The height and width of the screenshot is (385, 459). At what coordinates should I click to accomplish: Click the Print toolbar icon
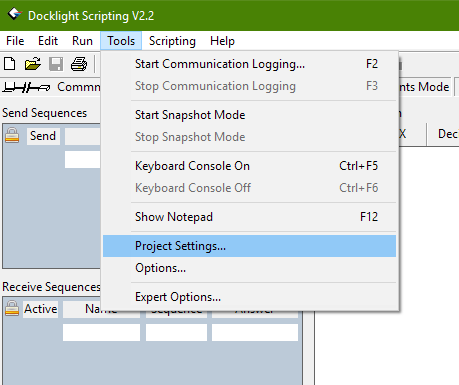pyautogui.click(x=79, y=64)
